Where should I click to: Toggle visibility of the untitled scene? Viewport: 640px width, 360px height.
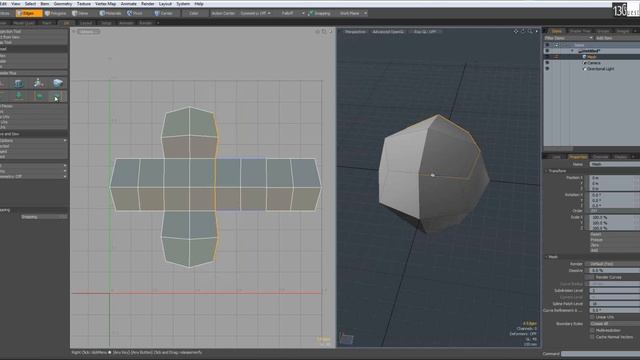click(x=547, y=51)
